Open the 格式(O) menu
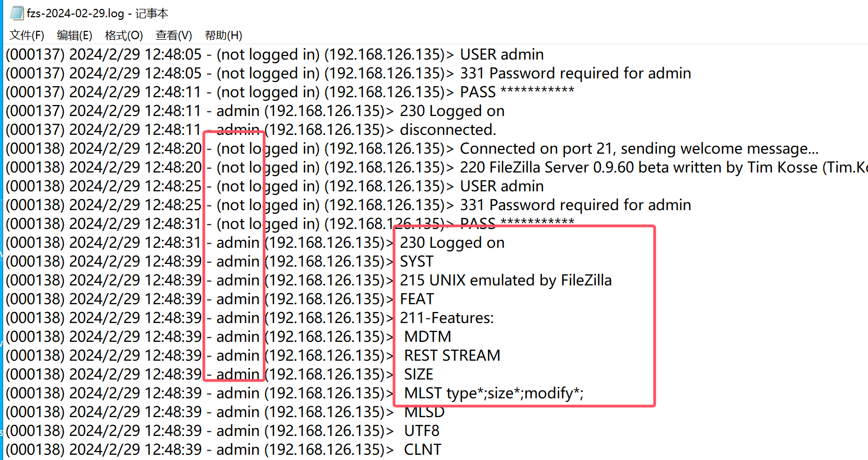This screenshot has width=868, height=460. (x=124, y=36)
